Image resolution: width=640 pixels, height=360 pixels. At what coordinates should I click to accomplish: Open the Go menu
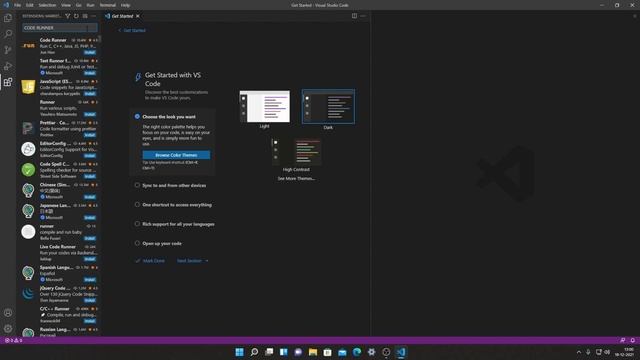(78, 5)
